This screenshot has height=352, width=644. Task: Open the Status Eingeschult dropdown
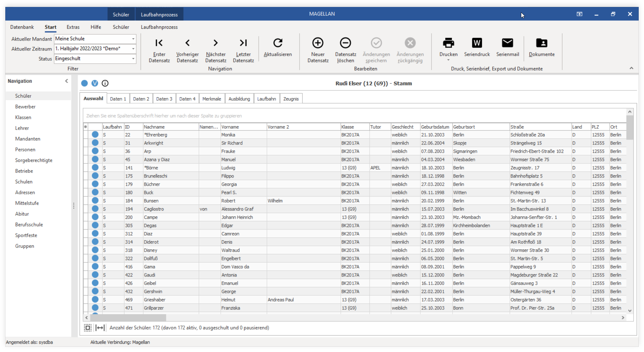133,59
